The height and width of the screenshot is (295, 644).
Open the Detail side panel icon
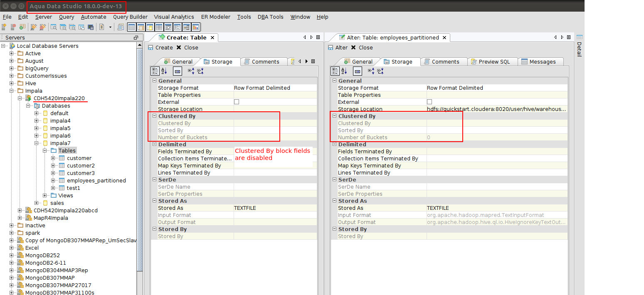(x=579, y=37)
